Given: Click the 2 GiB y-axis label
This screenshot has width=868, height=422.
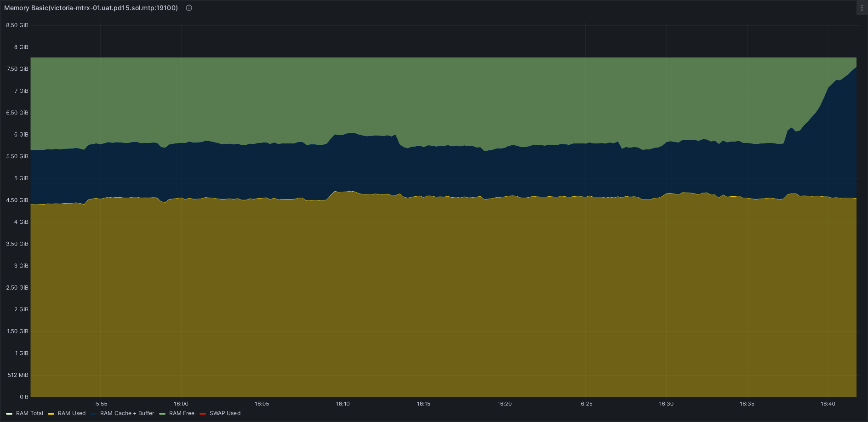Looking at the screenshot, I should pyautogui.click(x=21, y=309).
